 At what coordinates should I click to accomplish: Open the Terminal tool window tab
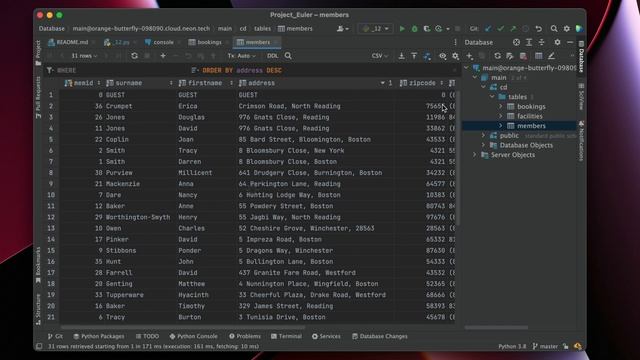pos(287,336)
